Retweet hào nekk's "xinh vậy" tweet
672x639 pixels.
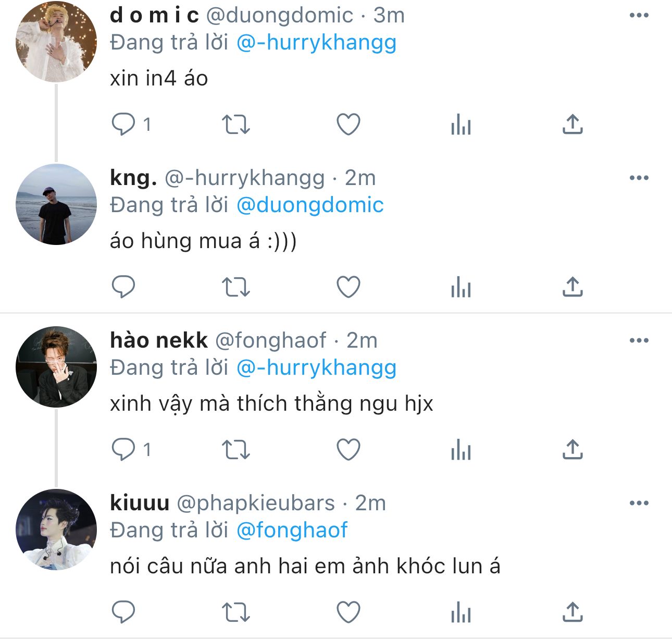pos(236,450)
